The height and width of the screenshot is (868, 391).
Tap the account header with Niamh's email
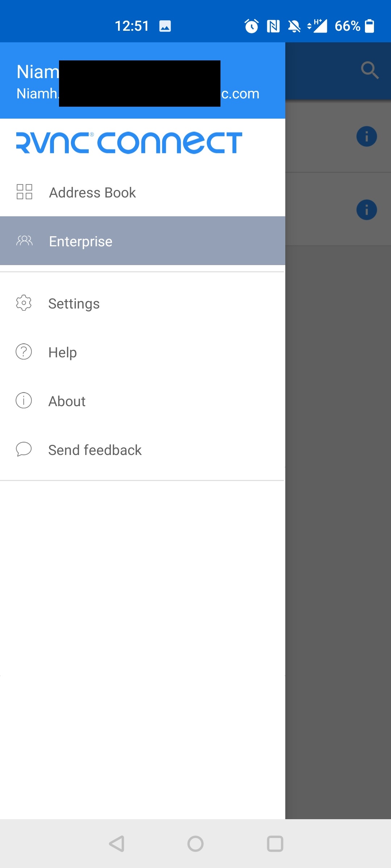tap(143, 80)
